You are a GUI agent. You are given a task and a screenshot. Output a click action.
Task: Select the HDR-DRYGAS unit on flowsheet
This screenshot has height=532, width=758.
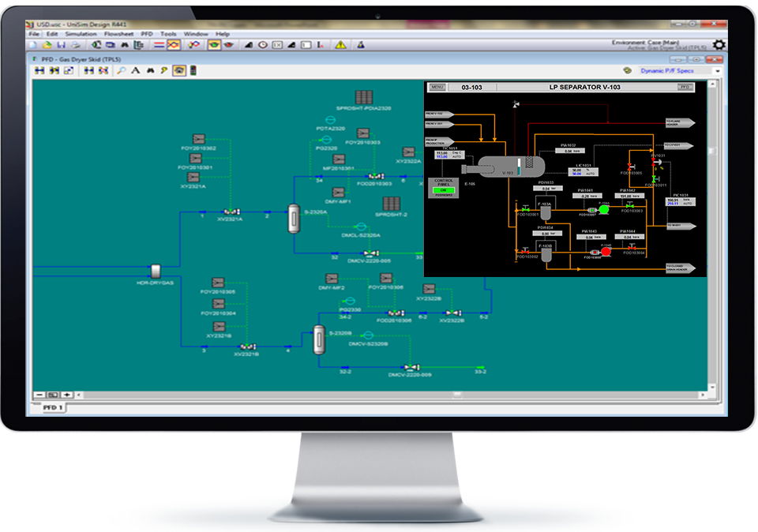tap(156, 271)
